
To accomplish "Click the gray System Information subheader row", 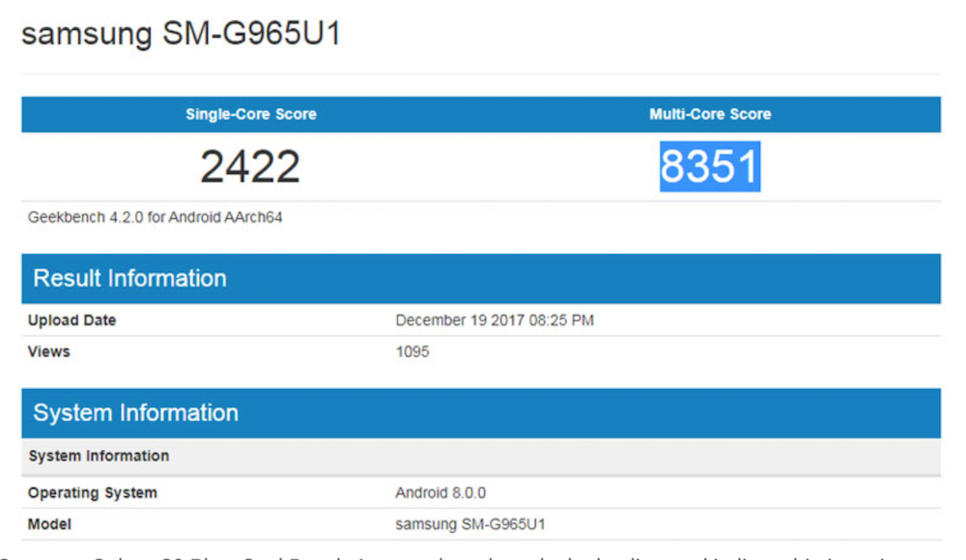I will (x=99, y=456).
